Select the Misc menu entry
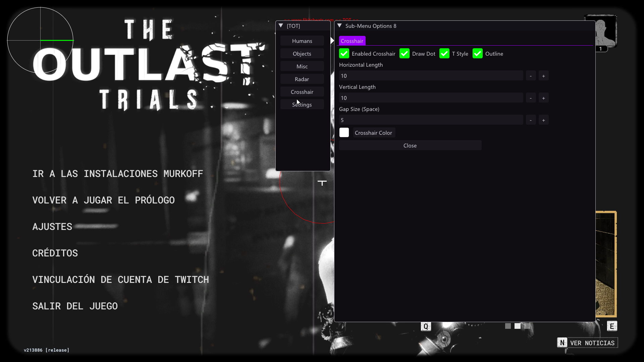Screen dimensions: 644x362 pos(302,66)
